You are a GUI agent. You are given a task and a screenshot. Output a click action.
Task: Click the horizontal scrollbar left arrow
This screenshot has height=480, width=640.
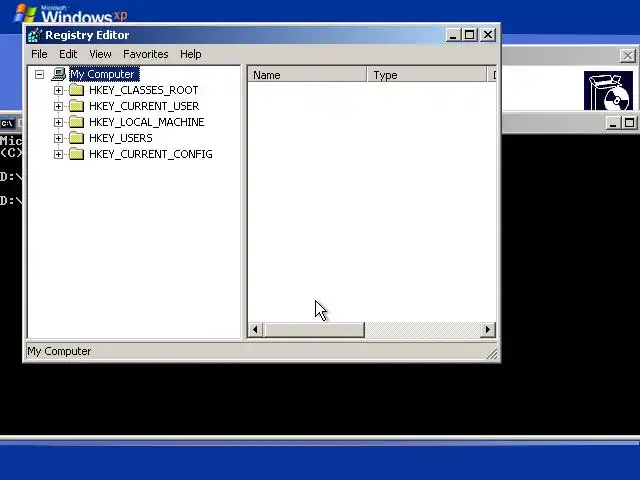[256, 329]
